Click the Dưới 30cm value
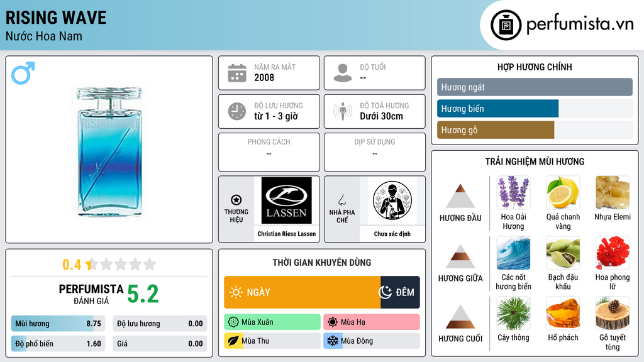The width and height of the screenshot is (644, 362). (x=382, y=116)
